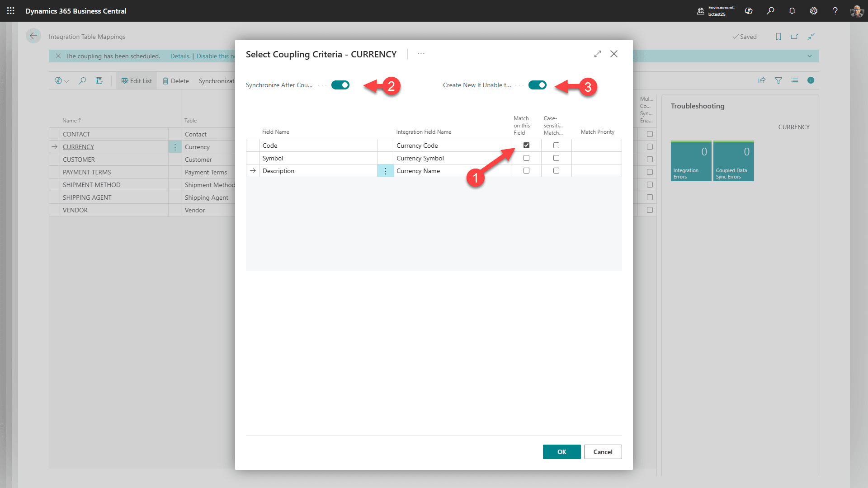Click the Share icon above Troubleshooting

coord(762,80)
